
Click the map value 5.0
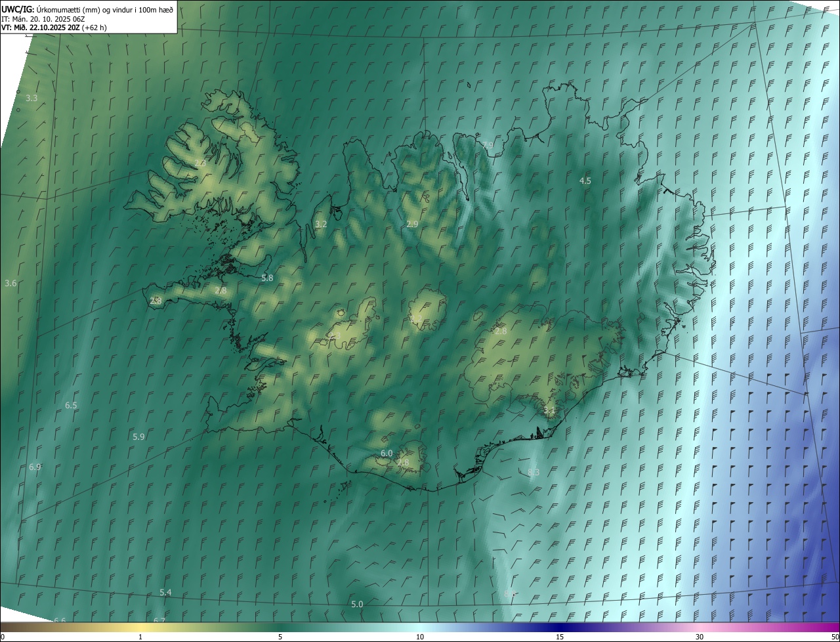[x=357, y=604]
